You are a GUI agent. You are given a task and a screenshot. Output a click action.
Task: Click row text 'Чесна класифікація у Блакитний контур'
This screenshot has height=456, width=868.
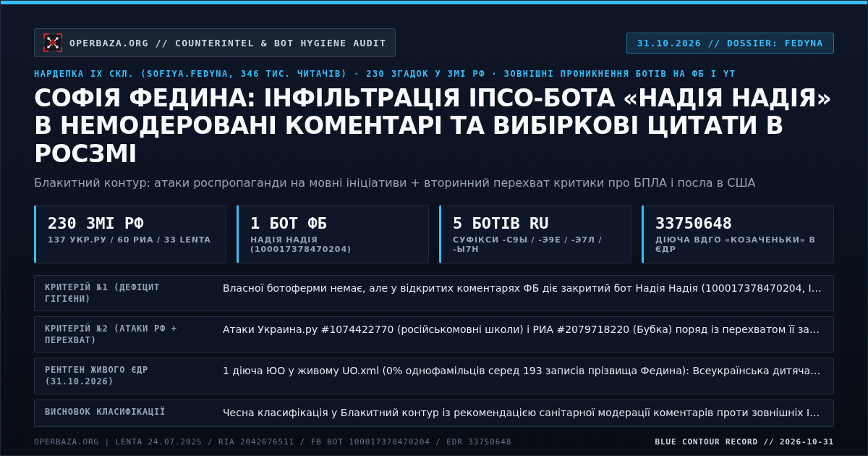522,413
